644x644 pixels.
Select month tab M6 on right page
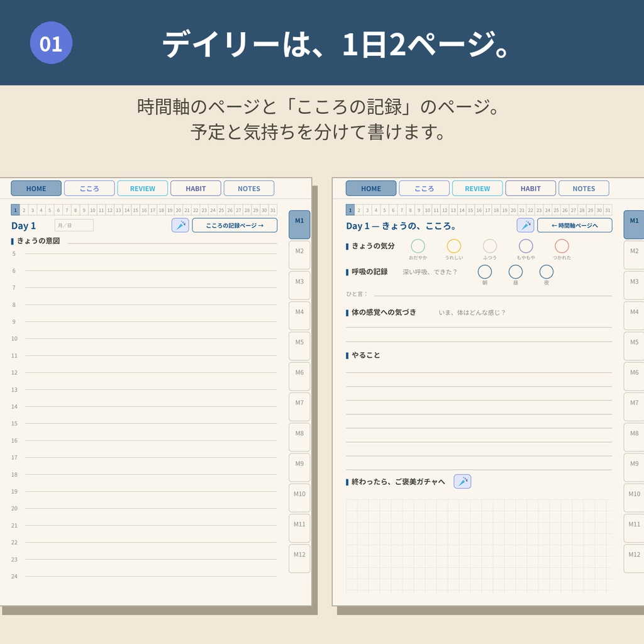click(634, 377)
